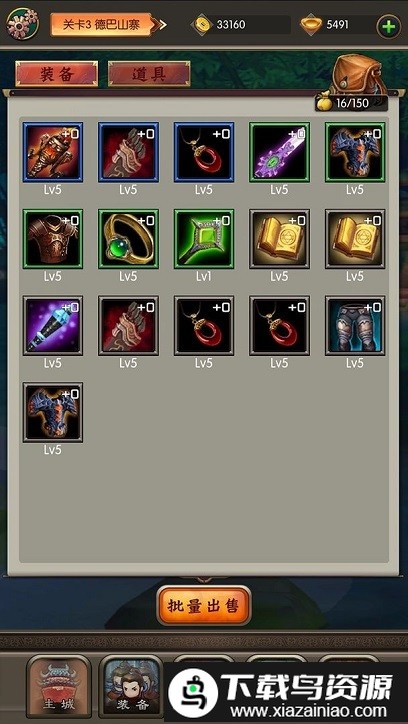Screen dimensions: 408x724
Task: Switch to the 道具 tab
Action: coord(149,74)
